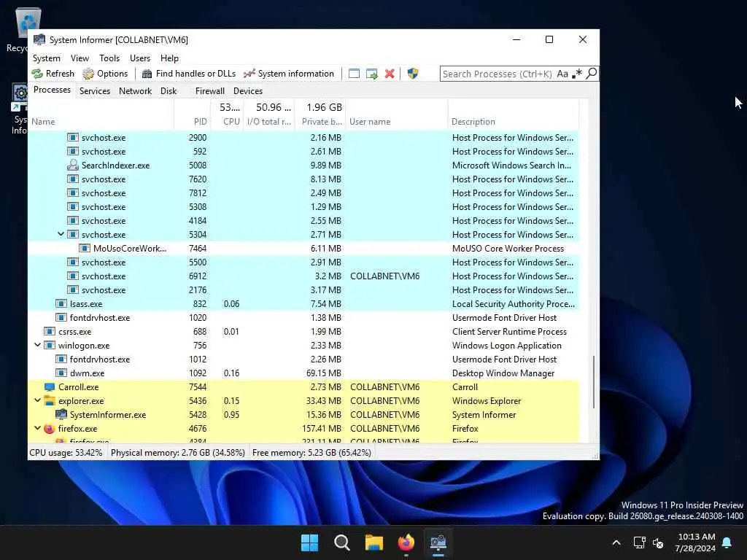Viewport: 747px width, 560px height.
Task: Toggle case sensitive Aa search option
Action: coord(562,74)
